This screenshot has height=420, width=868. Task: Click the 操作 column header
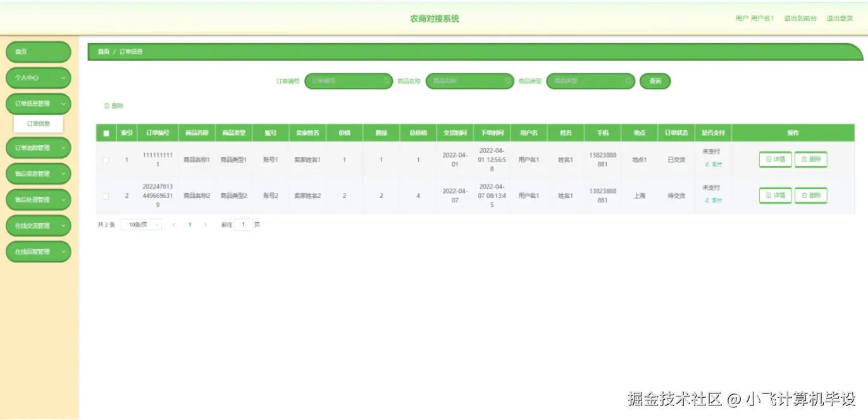click(x=793, y=133)
